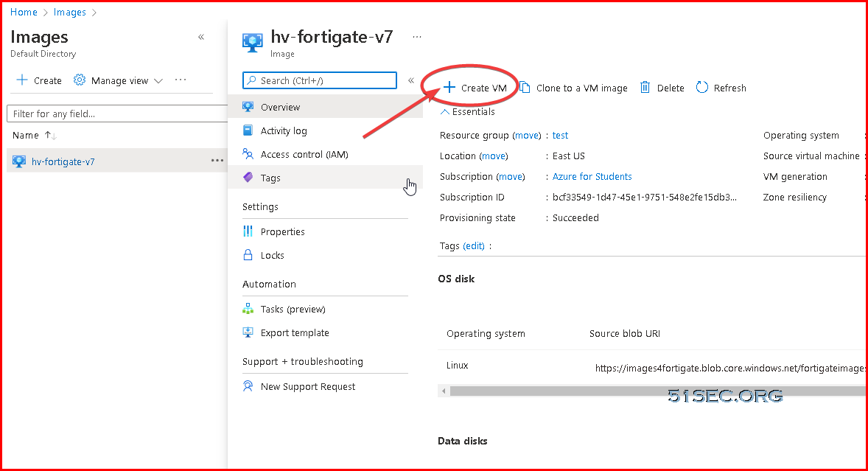Click the magnifier icon in the search box
Image resolution: width=868 pixels, height=471 pixels.
pyautogui.click(x=252, y=80)
